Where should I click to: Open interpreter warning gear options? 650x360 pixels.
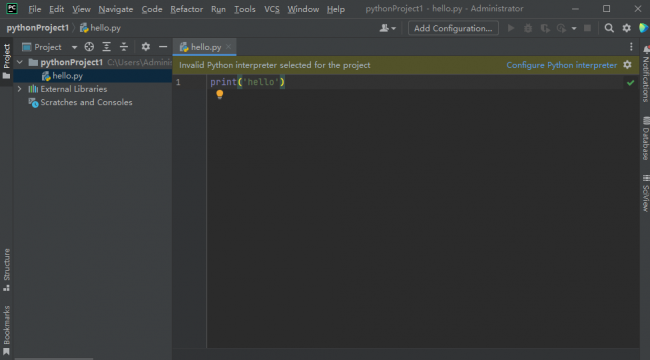(627, 65)
